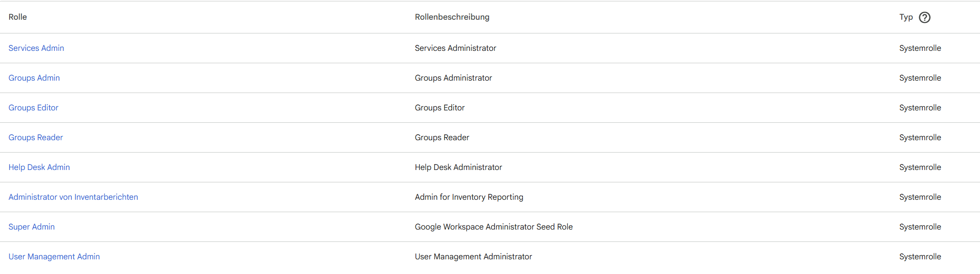
Task: Open the Super Admin role
Action: tap(32, 227)
